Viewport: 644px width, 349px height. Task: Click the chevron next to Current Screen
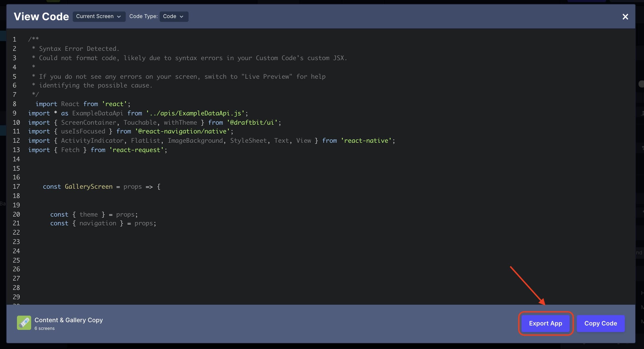coord(119,17)
